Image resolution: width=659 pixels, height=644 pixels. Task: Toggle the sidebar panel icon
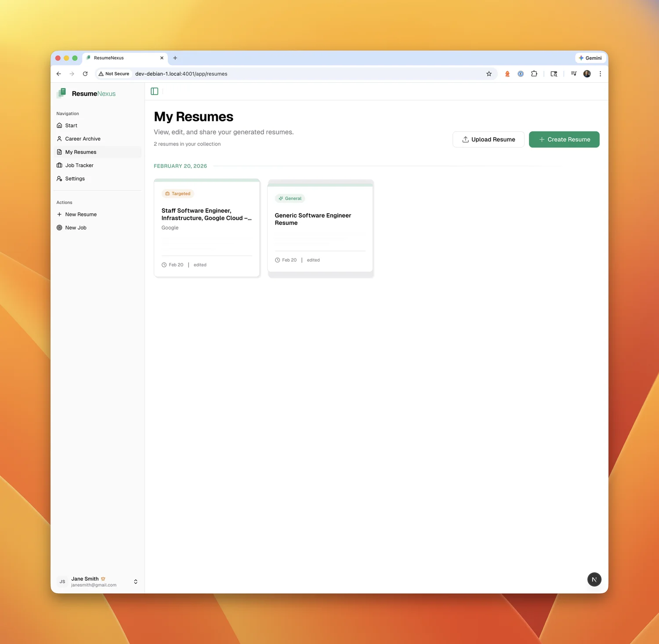click(x=155, y=91)
